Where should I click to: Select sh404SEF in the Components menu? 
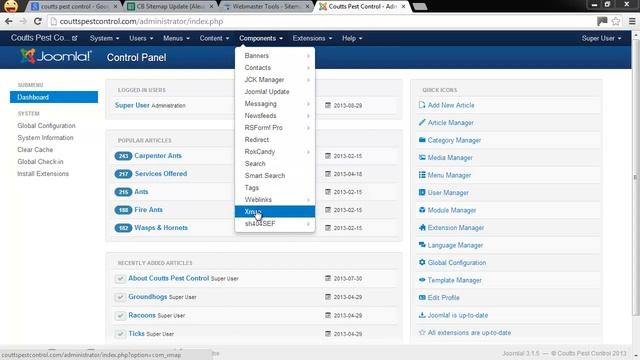275,224
